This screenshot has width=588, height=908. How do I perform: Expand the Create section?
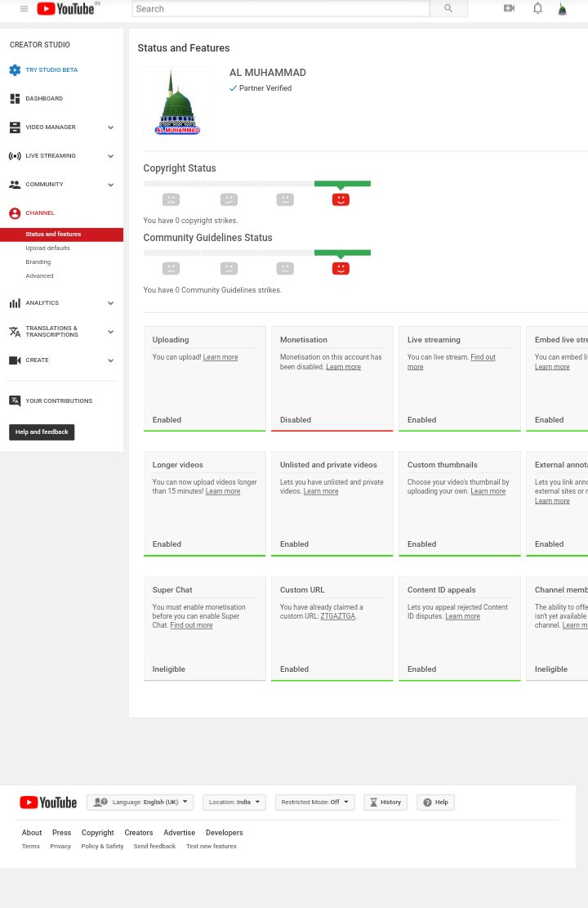[110, 360]
